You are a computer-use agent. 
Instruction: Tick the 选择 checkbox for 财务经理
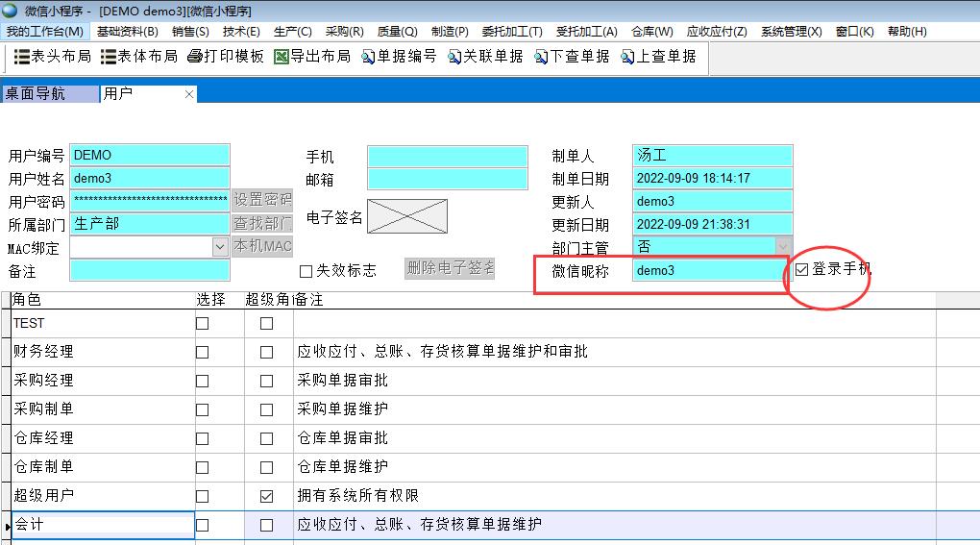coord(202,352)
